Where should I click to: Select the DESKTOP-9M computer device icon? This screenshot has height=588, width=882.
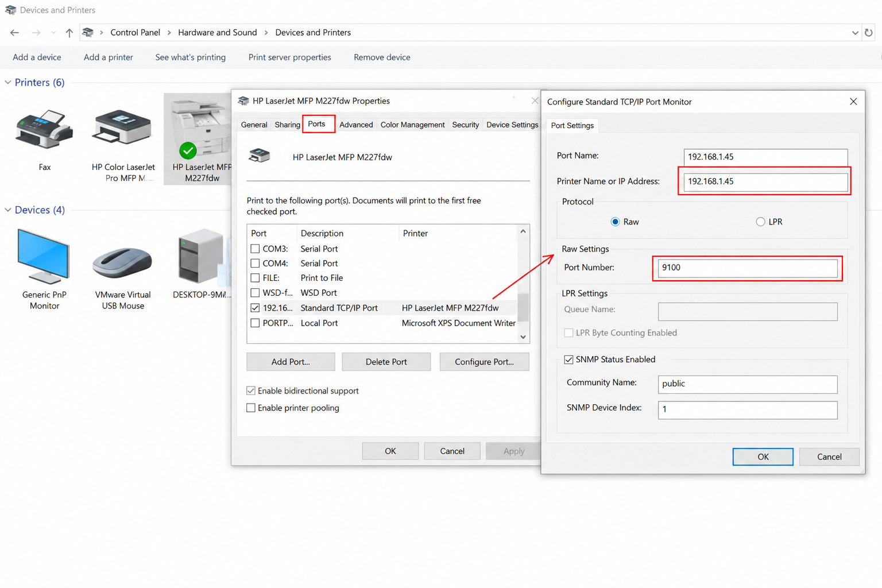200,256
